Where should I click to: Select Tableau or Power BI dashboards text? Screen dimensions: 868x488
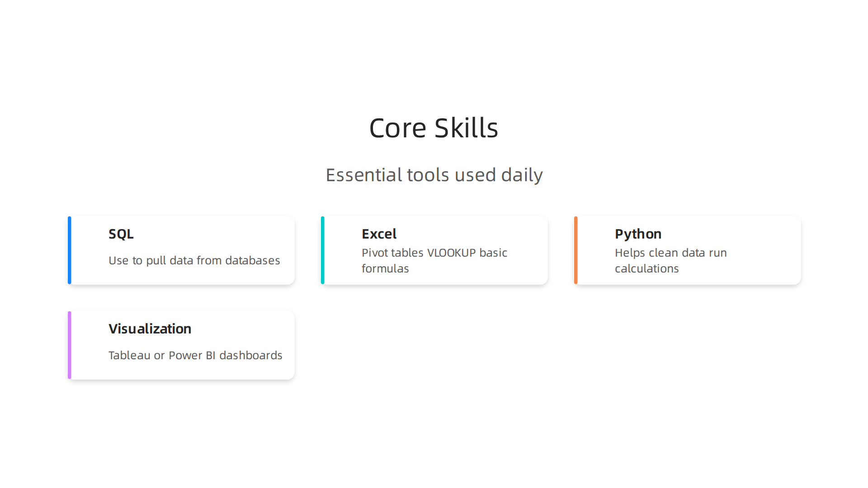195,356
